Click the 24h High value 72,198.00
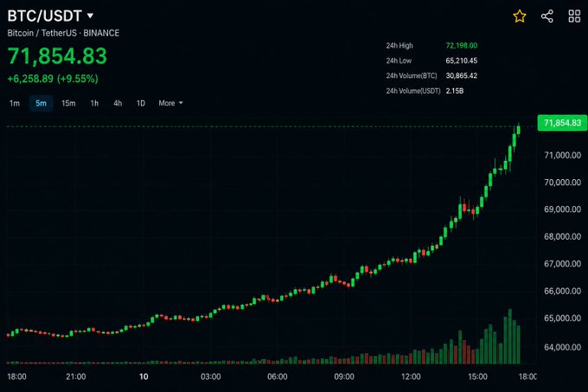This screenshot has width=588, height=392. 461,45
